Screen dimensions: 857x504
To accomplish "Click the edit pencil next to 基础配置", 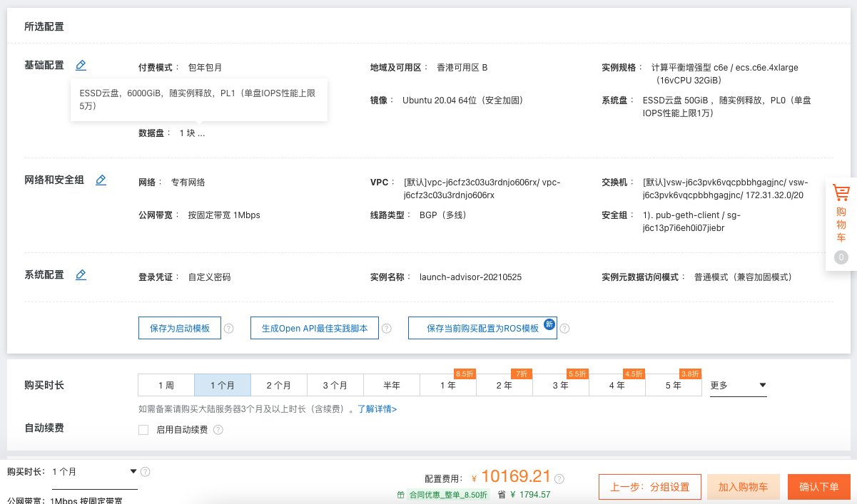I will (81, 66).
